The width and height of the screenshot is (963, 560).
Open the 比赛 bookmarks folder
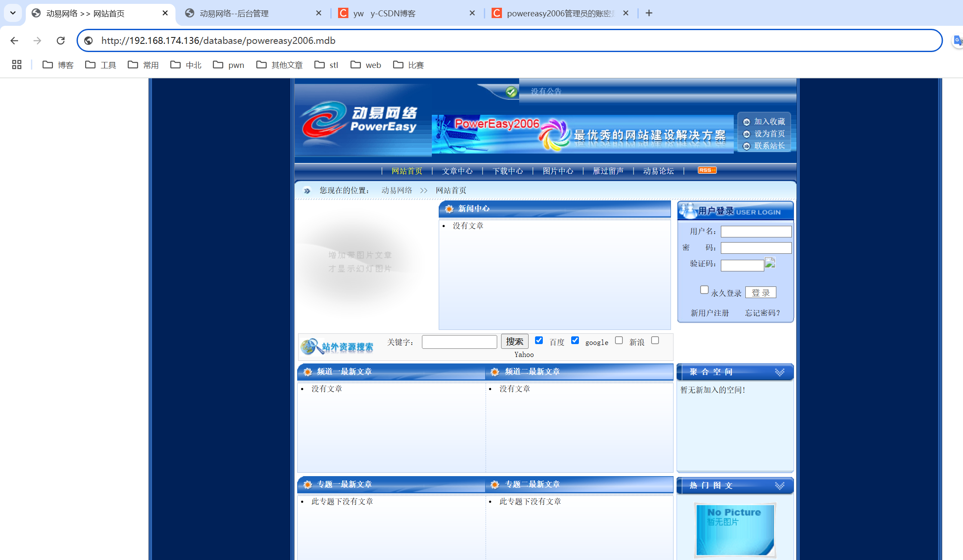[409, 65]
